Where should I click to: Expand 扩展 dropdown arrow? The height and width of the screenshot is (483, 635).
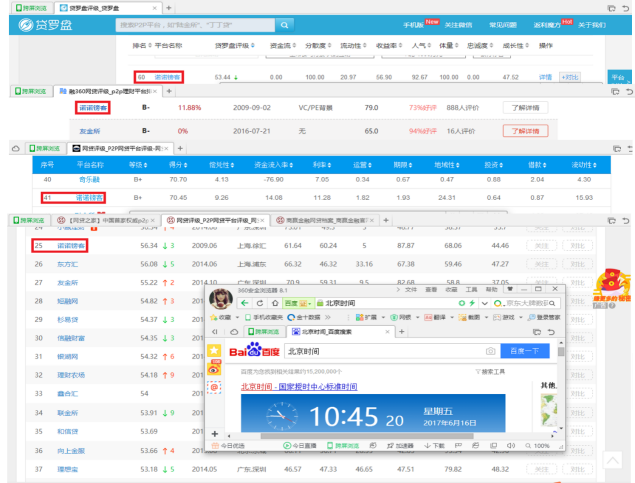click(383, 317)
